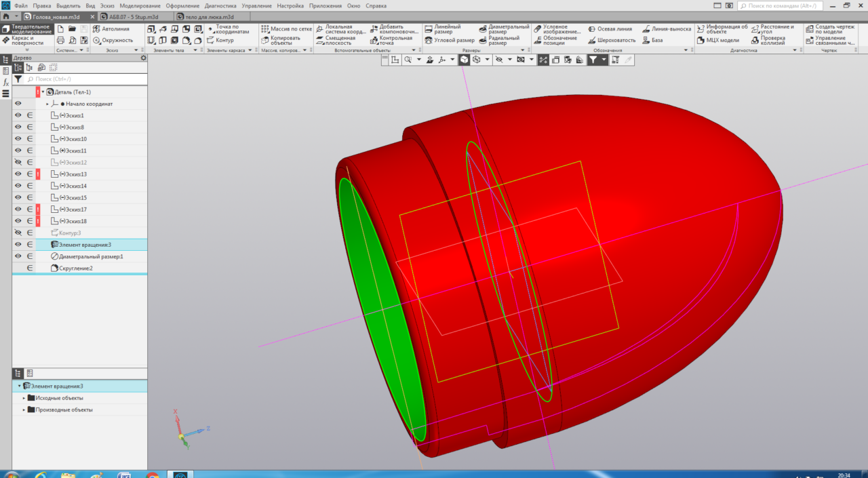Screen dimensions: 868x478
Task: Measure Расстояние и угол
Action: pos(772,29)
